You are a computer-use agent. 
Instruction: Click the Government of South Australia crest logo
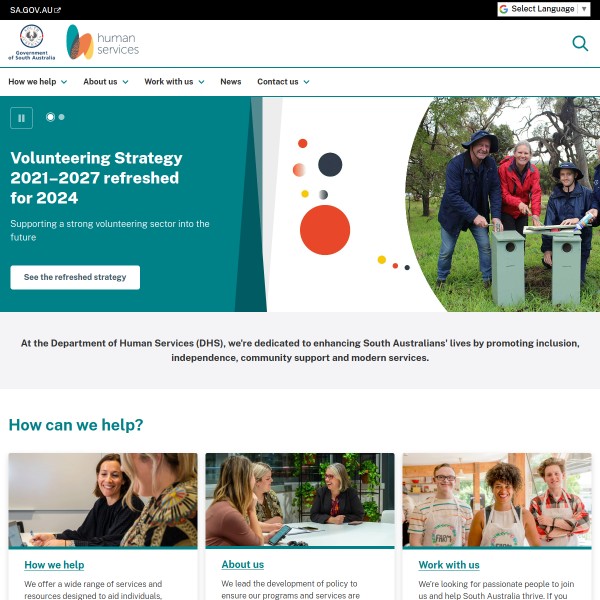[32, 42]
